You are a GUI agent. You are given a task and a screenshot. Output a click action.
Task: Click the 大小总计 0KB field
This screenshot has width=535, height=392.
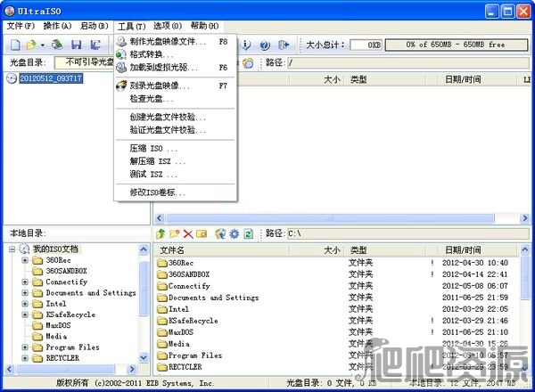tap(366, 45)
